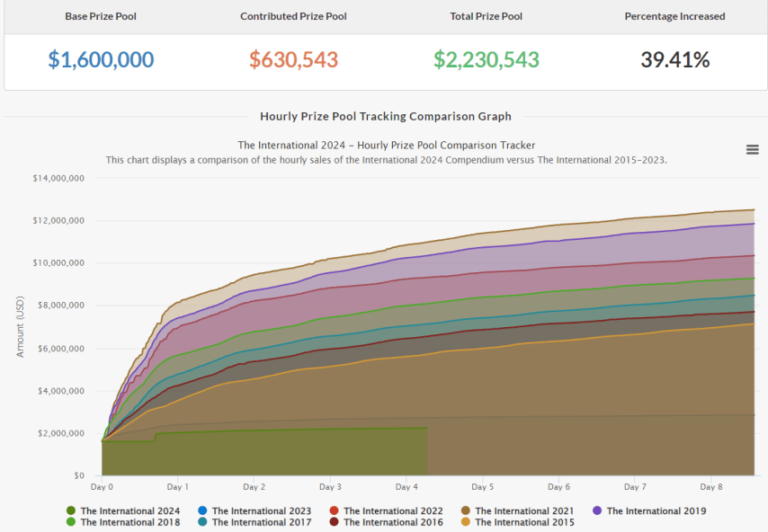
Task: Click the $630,543 contributed prize value
Action: click(x=293, y=60)
